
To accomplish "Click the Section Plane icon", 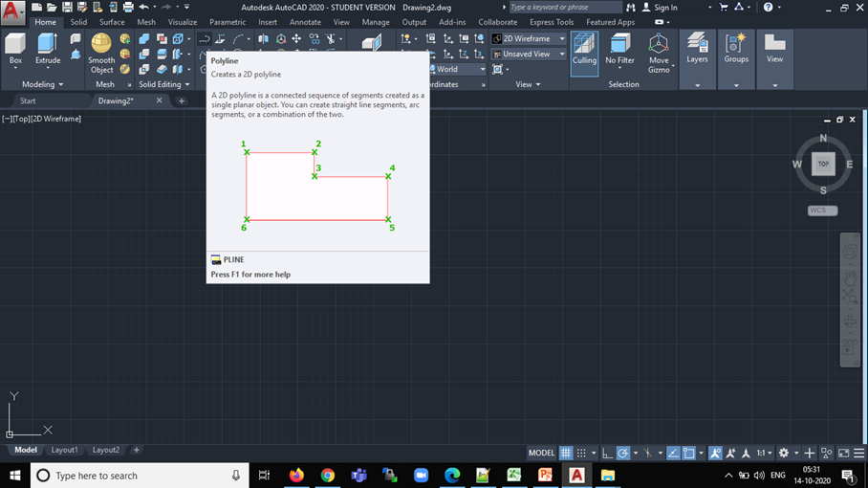I will point(372,42).
